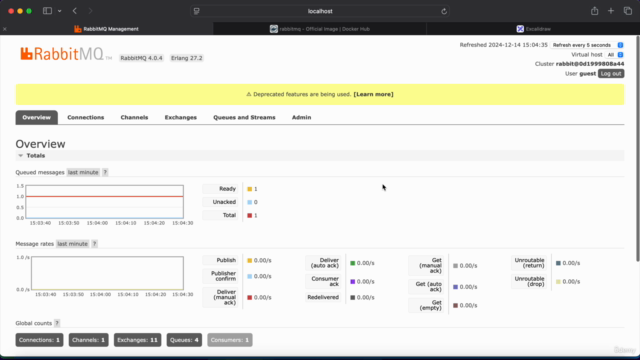Open Queues and Streams tab
640x360 pixels.
(x=244, y=118)
